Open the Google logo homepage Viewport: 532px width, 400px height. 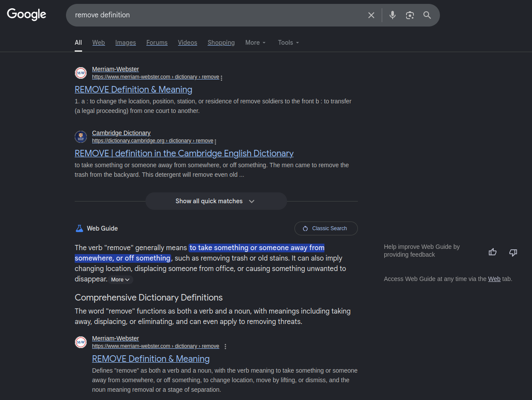[26, 14]
